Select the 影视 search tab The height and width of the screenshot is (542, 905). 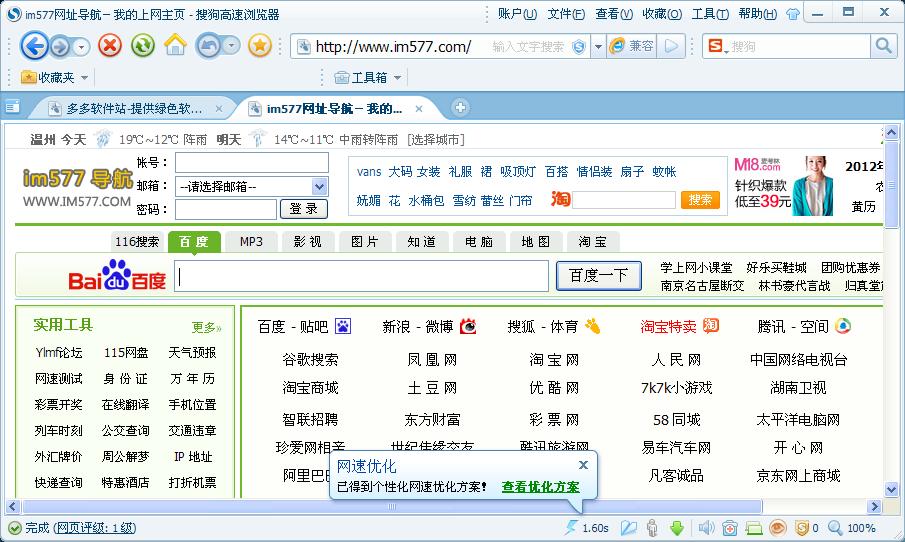pos(308,242)
